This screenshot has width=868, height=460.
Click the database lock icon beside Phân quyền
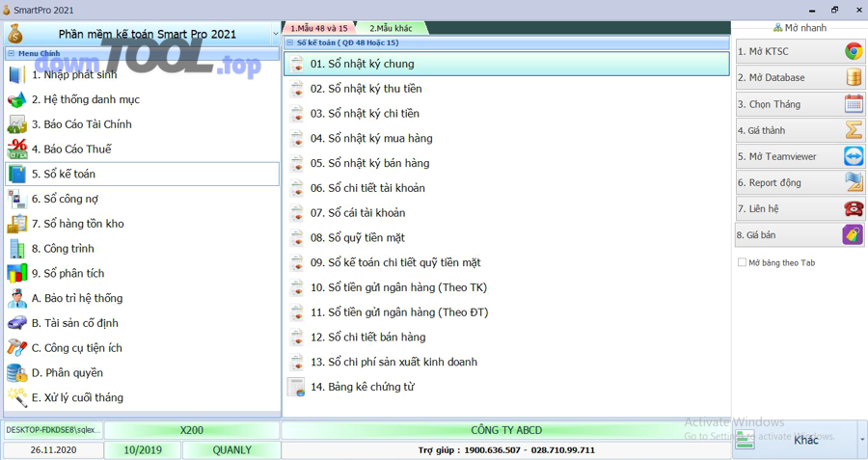click(17, 372)
